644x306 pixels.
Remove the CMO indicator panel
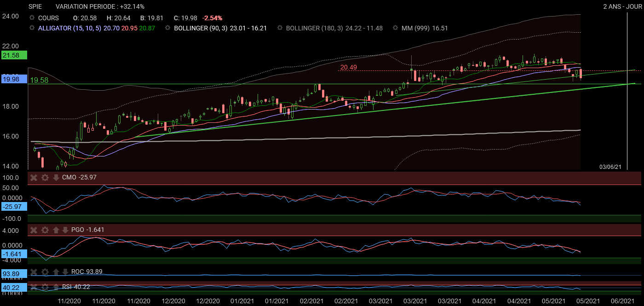pos(34,178)
